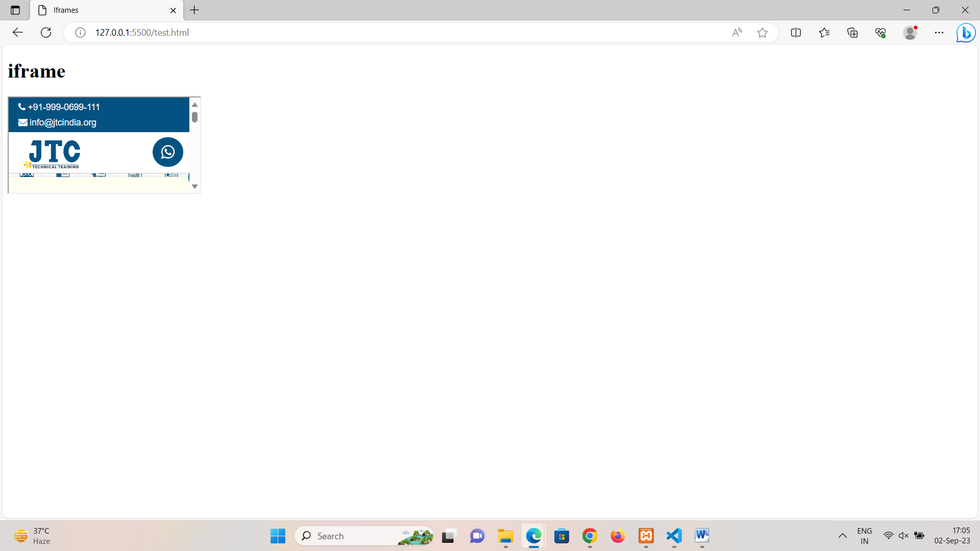Add this page to favorites with the star icon

[x=762, y=33]
